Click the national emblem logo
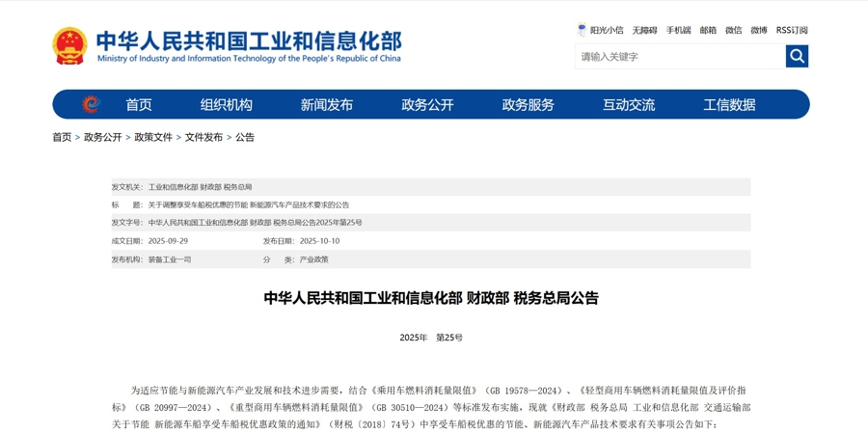Viewport: 868px width, 434px height. click(x=69, y=45)
